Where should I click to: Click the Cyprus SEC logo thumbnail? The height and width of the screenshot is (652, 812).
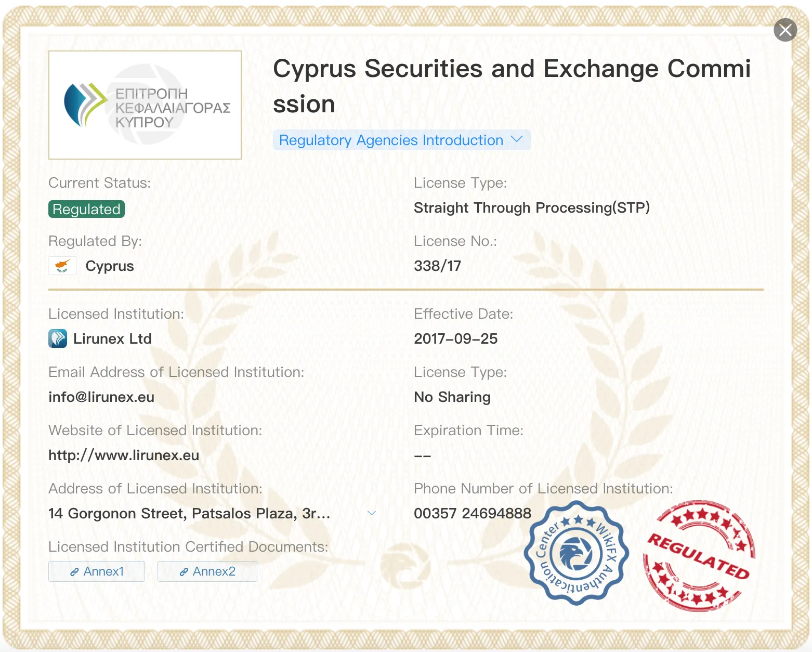pos(145,105)
